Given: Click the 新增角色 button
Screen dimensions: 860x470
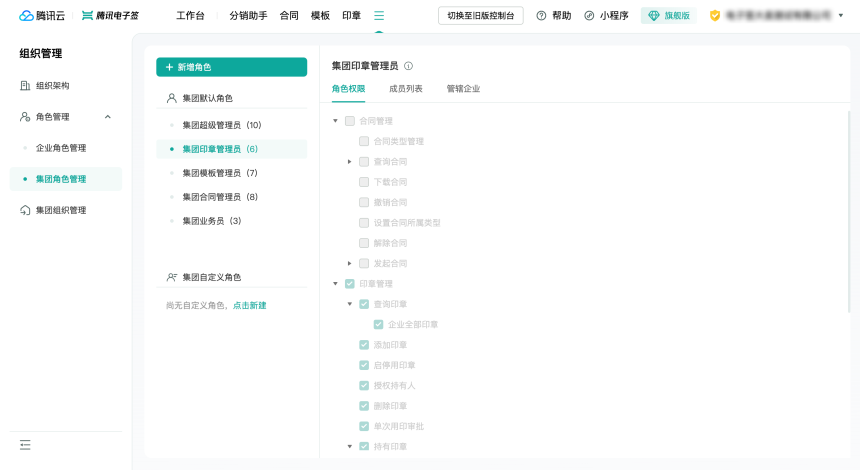Looking at the screenshot, I should [231, 67].
